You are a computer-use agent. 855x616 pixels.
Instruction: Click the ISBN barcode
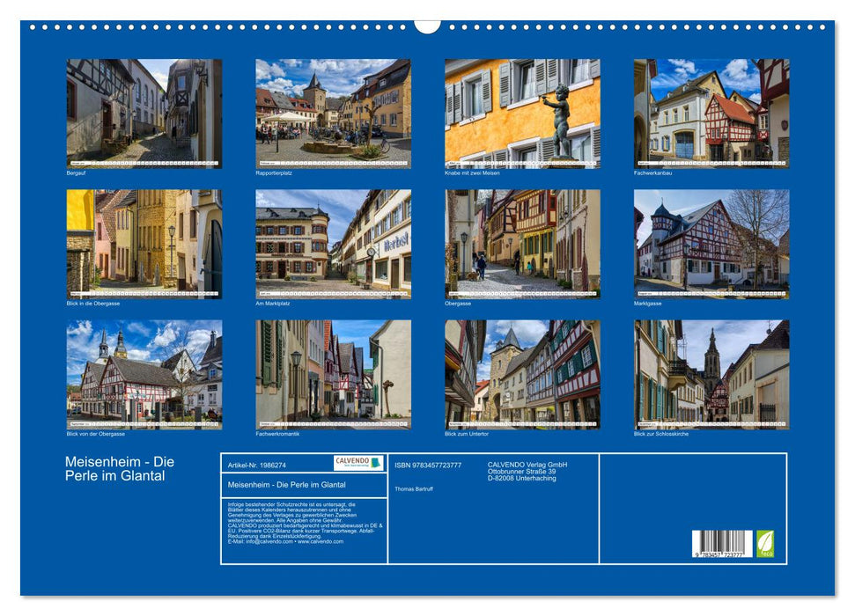coord(722,544)
